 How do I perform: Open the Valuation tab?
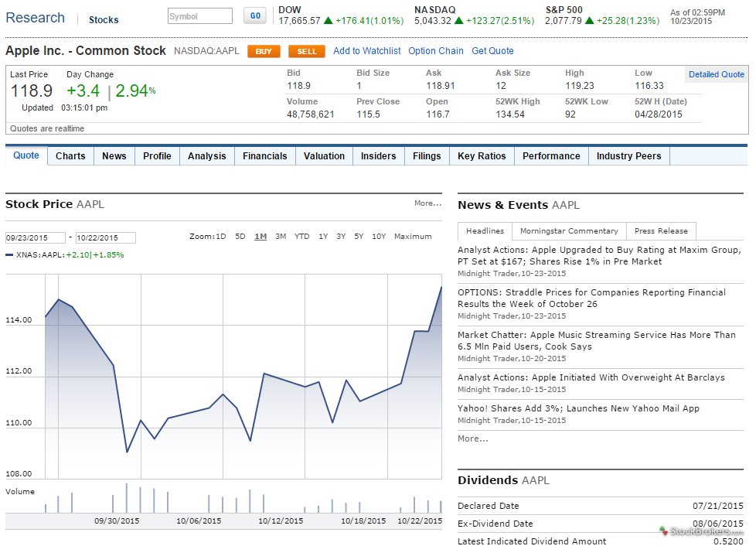pyautogui.click(x=324, y=155)
